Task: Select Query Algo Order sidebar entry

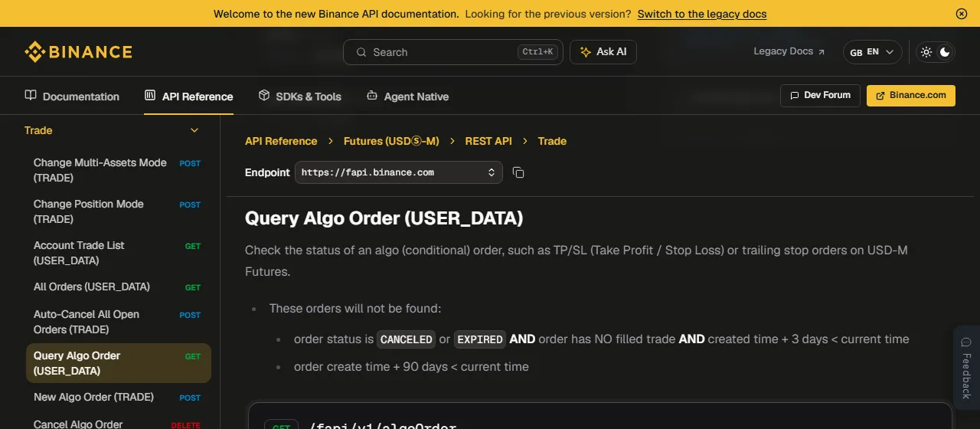Action: (118, 363)
